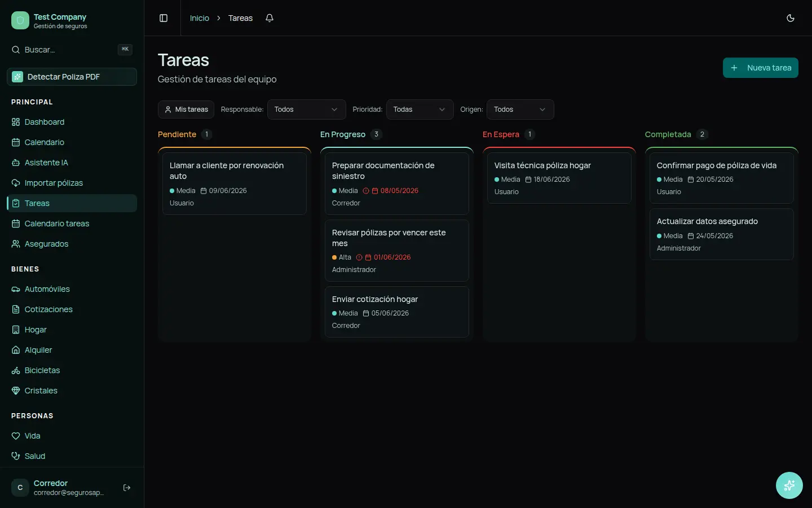Toggle the Mis tareas filter
This screenshot has width=812, height=508.
[186, 110]
